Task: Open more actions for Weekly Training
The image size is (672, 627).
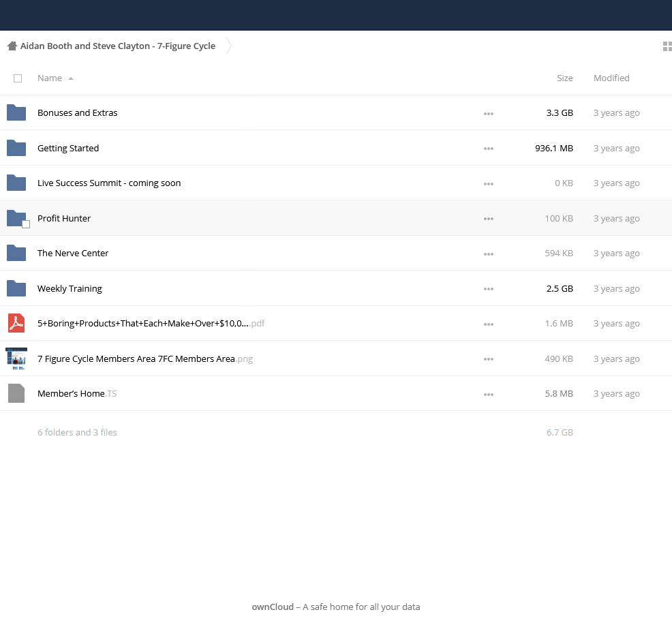Action: [x=489, y=289]
